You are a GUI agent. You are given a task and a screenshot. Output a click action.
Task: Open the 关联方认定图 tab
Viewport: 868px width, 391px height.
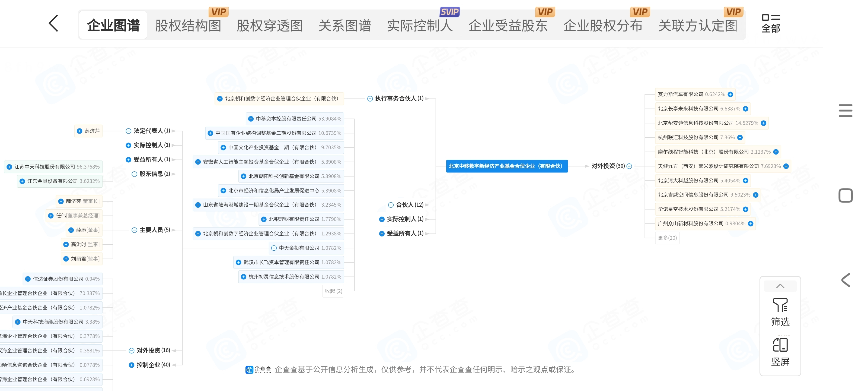698,26
